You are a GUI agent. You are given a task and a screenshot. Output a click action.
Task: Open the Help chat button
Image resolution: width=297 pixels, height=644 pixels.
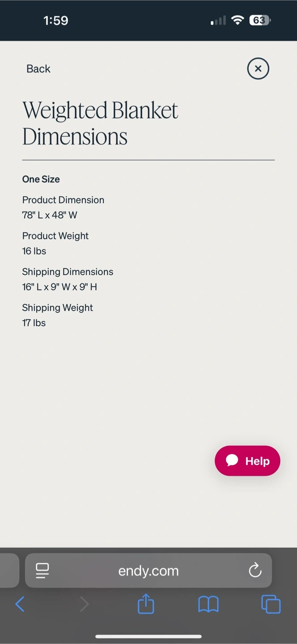coord(247,461)
